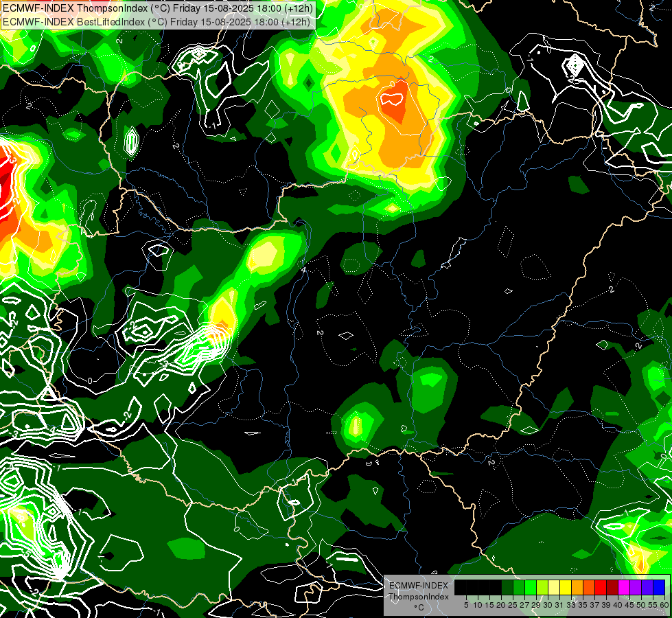Click legend tick label 55
The height and width of the screenshot is (618, 672).
[653, 605]
